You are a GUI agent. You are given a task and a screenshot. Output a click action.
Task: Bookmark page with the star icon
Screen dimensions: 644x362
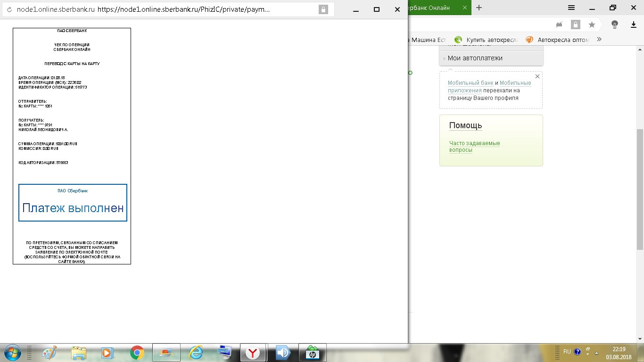[592, 25]
